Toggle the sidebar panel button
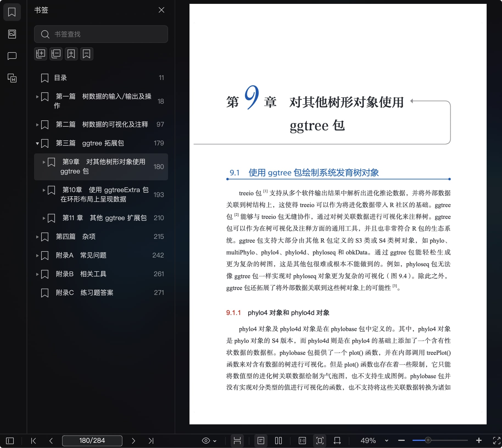502x448 pixels. (x=10, y=441)
